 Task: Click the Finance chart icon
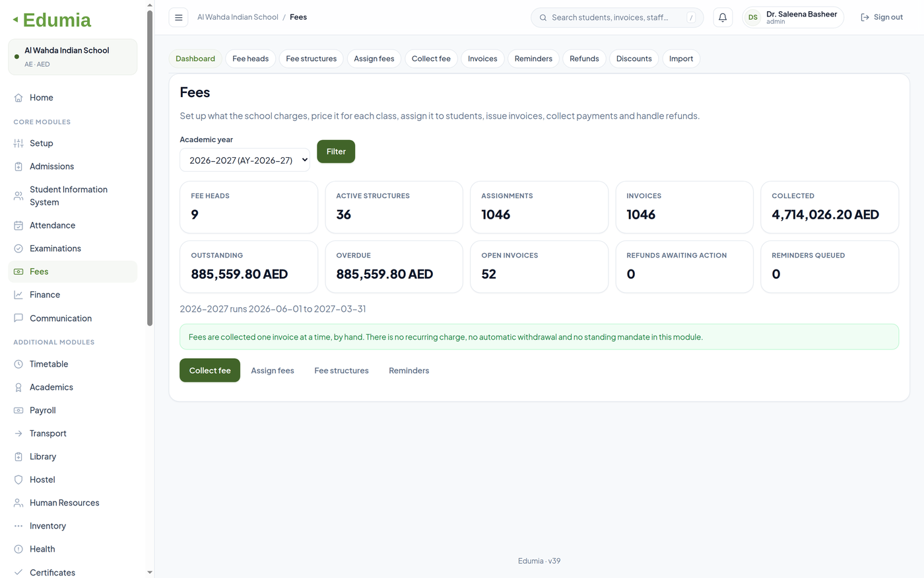coord(18,295)
